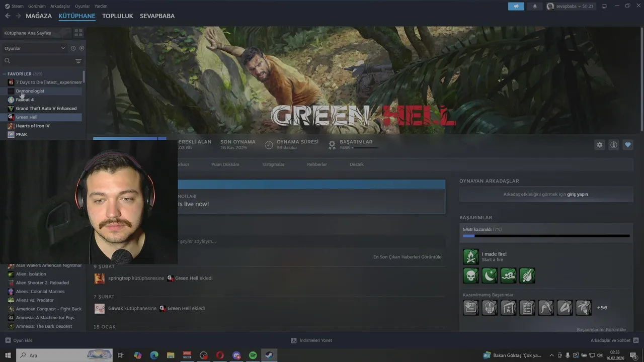
Task: Switch library to grid collections view
Action: coord(78,33)
